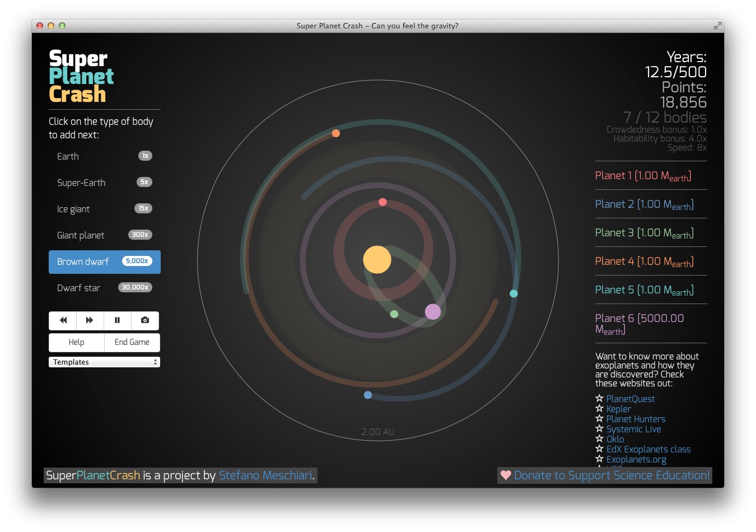Open the Stefano Meschiari link
Image resolution: width=756 pixels, height=532 pixels.
click(265, 475)
